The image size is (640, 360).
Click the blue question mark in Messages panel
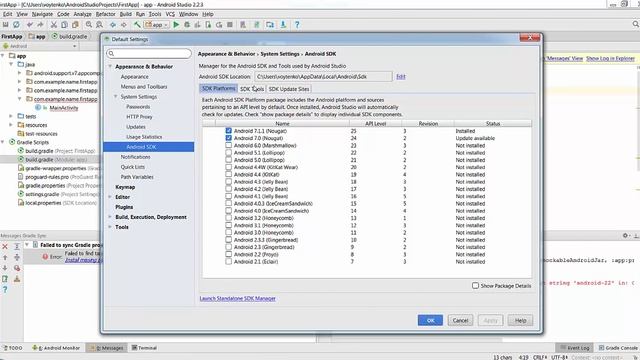click(x=5, y=289)
